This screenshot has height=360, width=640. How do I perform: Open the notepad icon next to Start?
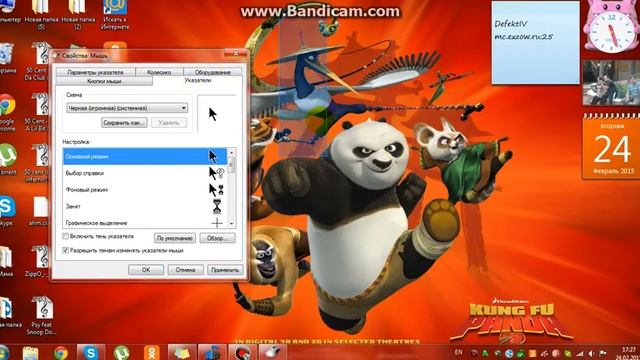click(x=31, y=353)
